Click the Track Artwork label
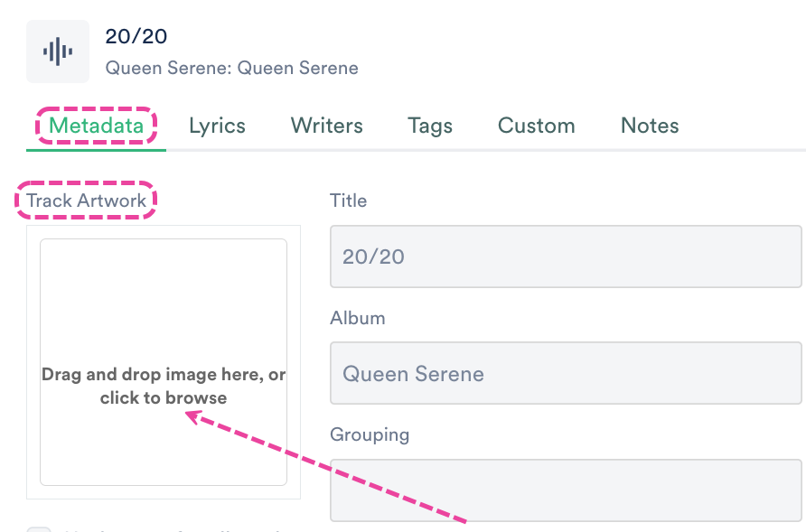Image resolution: width=806 pixels, height=532 pixels. pos(87,201)
